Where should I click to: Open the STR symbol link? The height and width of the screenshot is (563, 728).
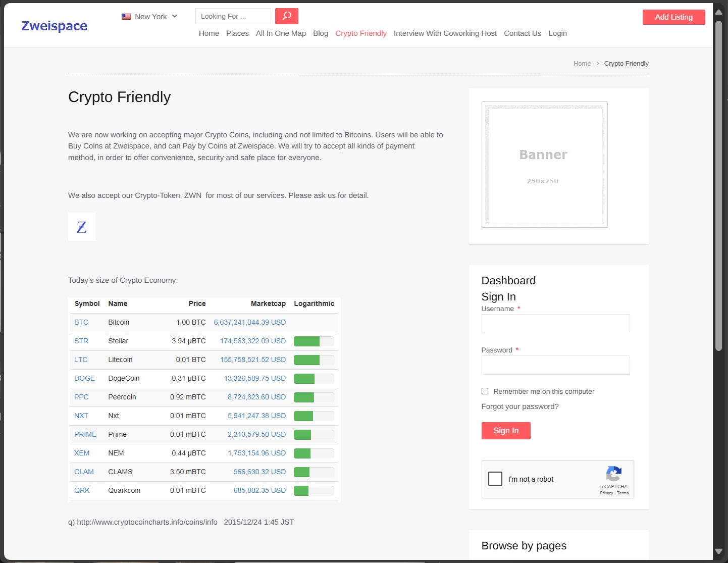coord(81,341)
